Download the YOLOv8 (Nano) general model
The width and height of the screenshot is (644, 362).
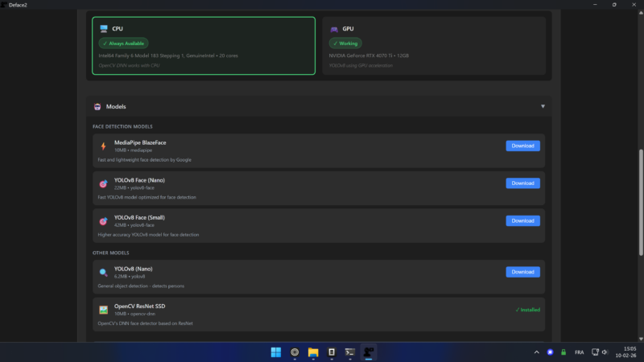[522, 272]
